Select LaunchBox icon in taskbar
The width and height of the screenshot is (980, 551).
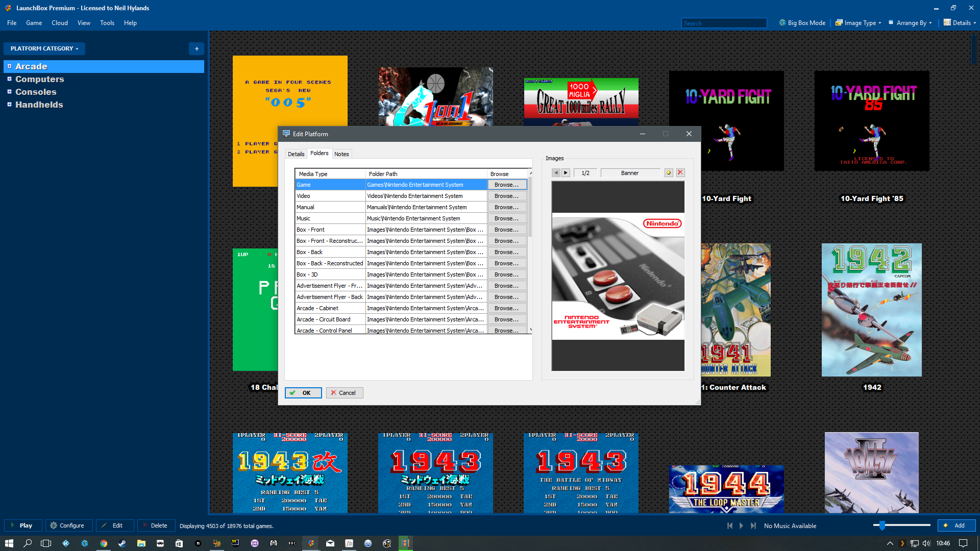(x=311, y=543)
